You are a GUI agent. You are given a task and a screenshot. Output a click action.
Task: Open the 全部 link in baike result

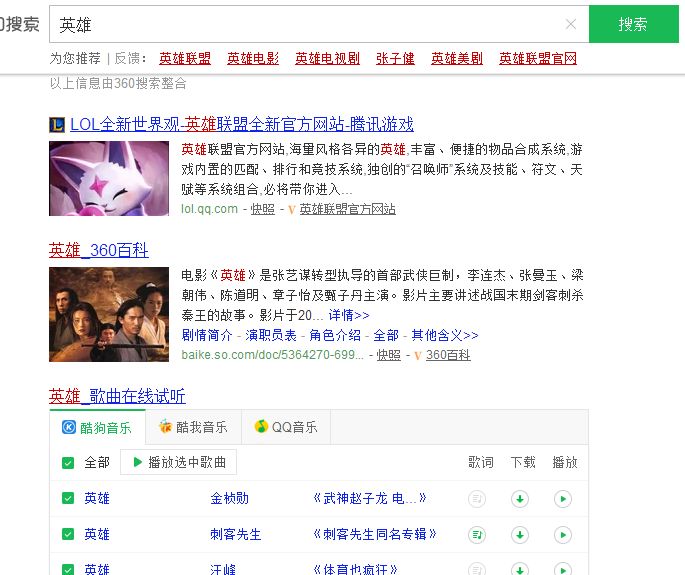tap(386, 335)
